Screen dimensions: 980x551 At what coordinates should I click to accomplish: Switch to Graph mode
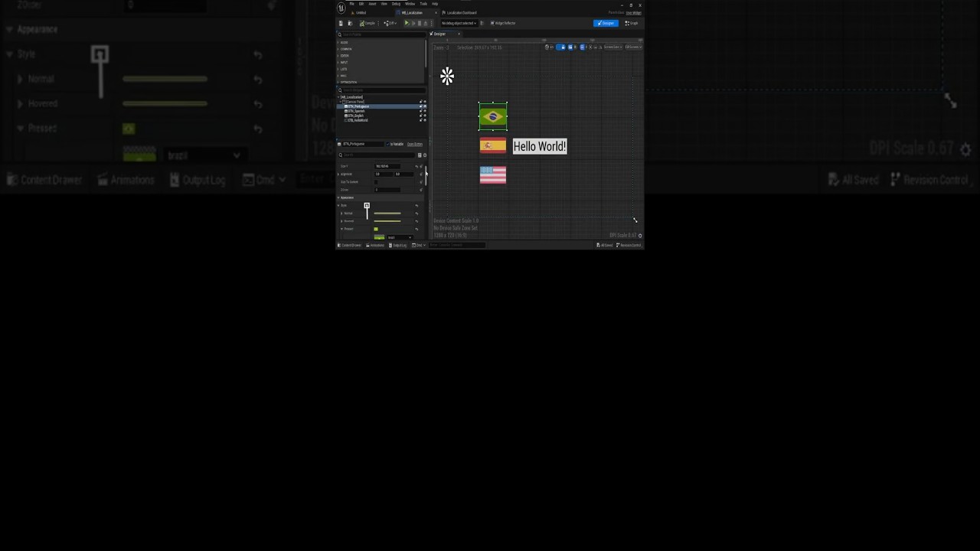(x=631, y=23)
